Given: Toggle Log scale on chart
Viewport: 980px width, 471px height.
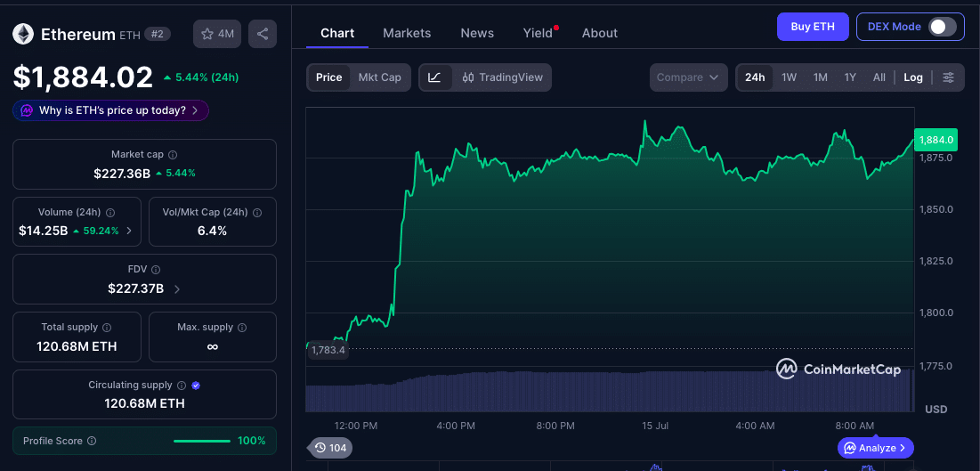Looking at the screenshot, I should (913, 77).
